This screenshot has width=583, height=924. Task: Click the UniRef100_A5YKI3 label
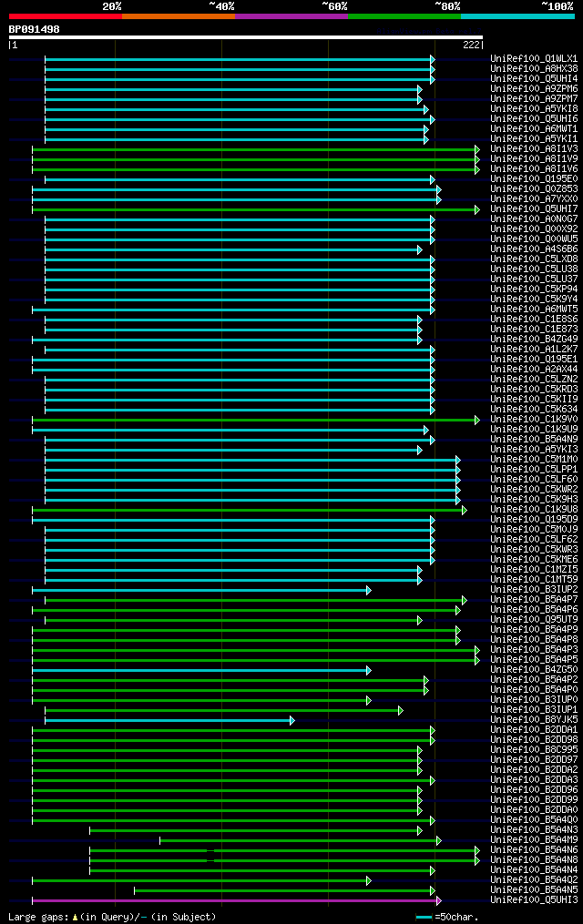coord(534,450)
